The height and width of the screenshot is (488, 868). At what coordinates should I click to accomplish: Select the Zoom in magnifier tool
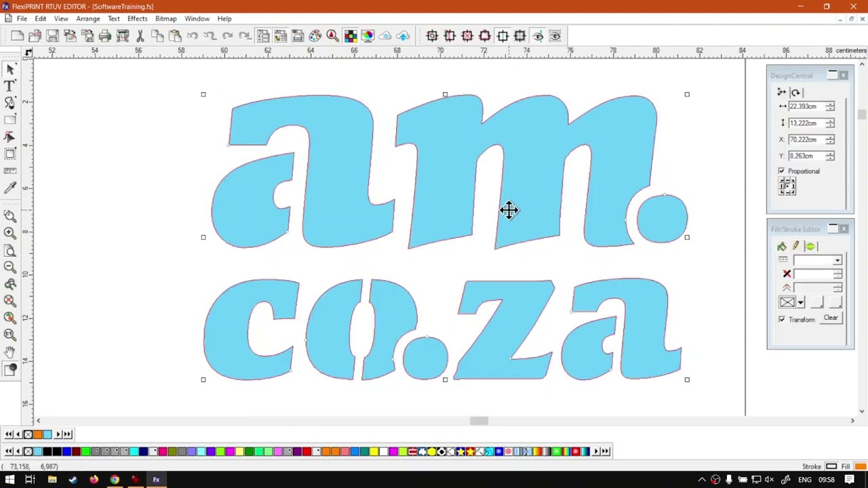pos(10,232)
